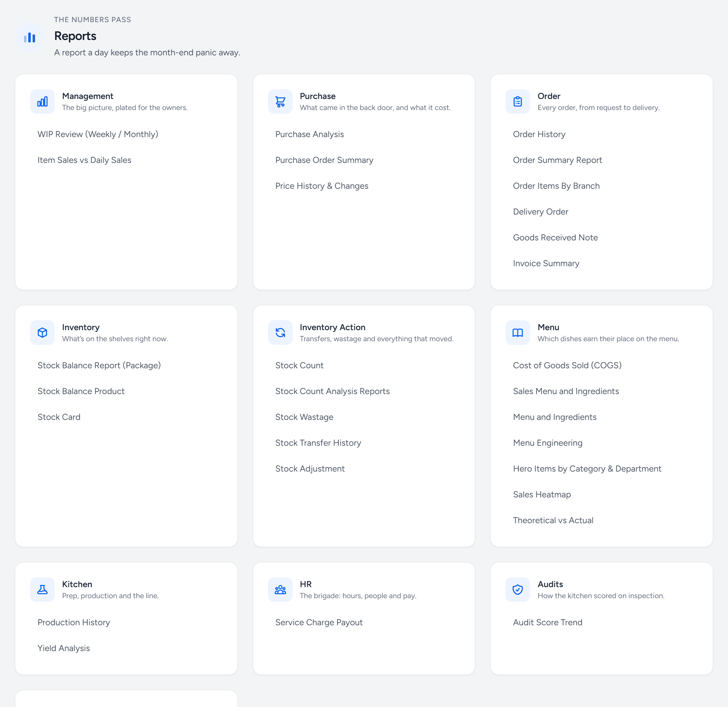The image size is (728, 707).
Task: Open Service Charge Payout report
Action: point(319,622)
